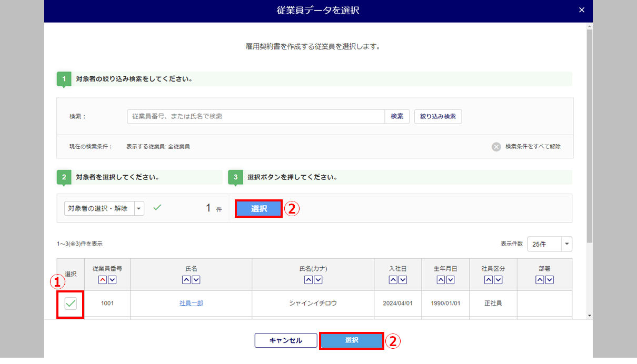Viewport: 637px width, 364px height.
Task: Uncheck the employee 1001 selection checkbox
Action: coord(71,304)
